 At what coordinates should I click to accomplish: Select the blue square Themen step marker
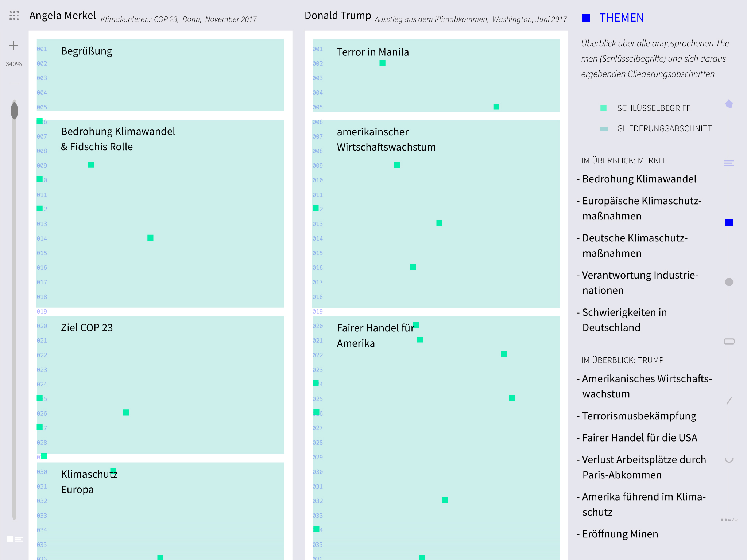(x=729, y=223)
